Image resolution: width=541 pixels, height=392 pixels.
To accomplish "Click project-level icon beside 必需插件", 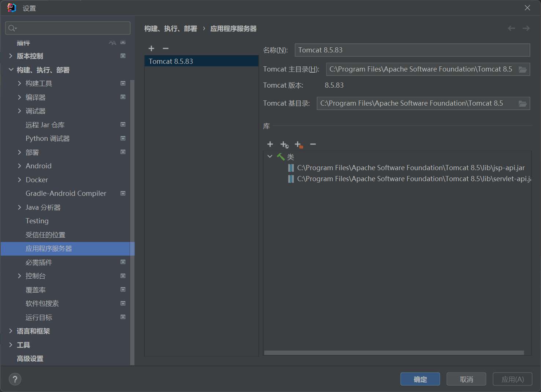I will click(123, 262).
